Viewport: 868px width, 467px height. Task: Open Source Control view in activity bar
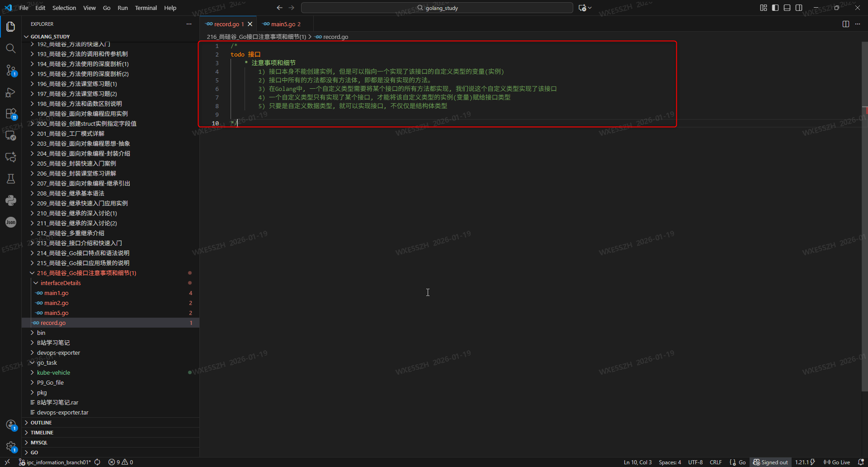(11, 70)
